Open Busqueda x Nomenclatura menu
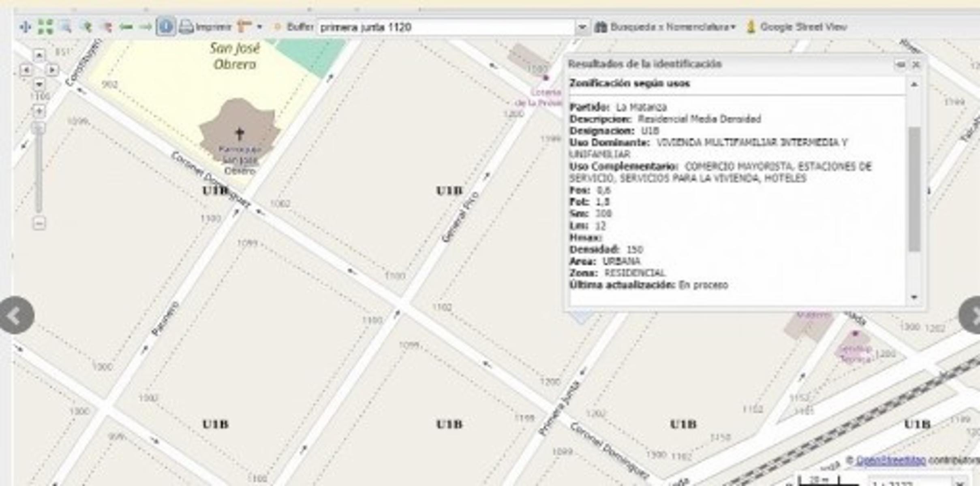This screenshot has width=980, height=486. tap(665, 27)
